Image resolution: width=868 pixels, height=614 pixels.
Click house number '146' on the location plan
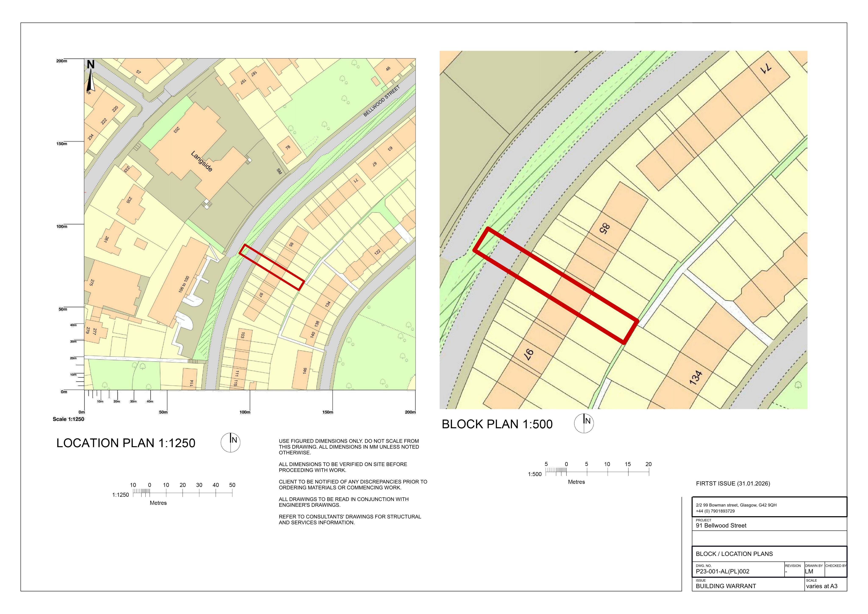305,371
